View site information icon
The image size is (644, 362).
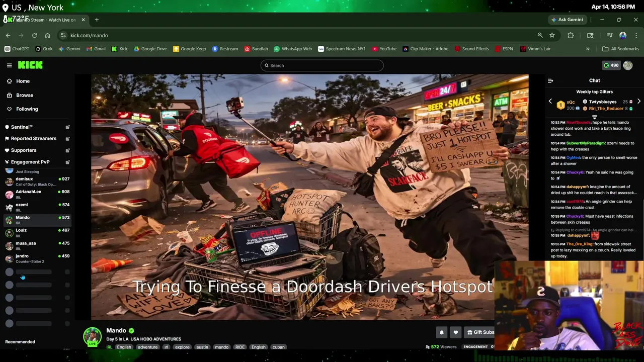click(x=63, y=36)
